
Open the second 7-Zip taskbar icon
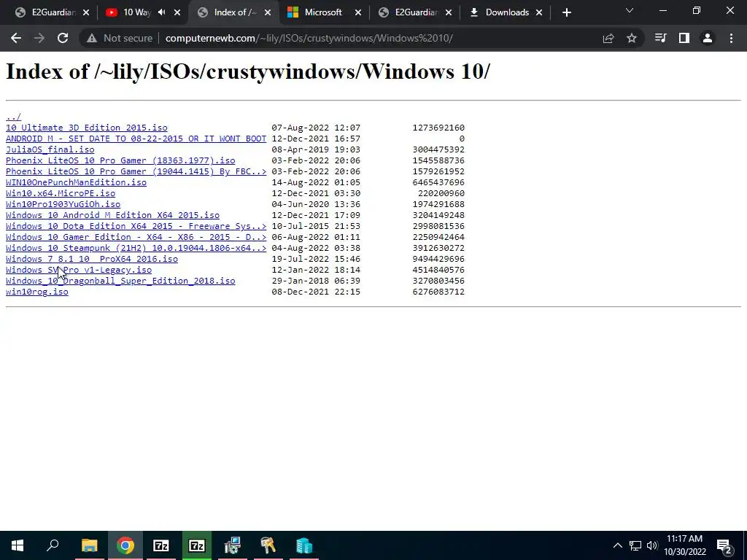[197, 545]
